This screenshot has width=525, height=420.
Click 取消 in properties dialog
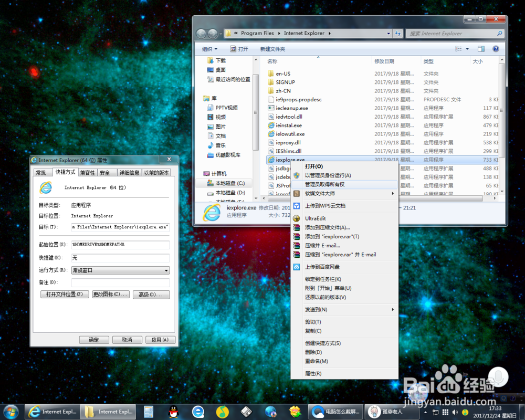point(127,340)
